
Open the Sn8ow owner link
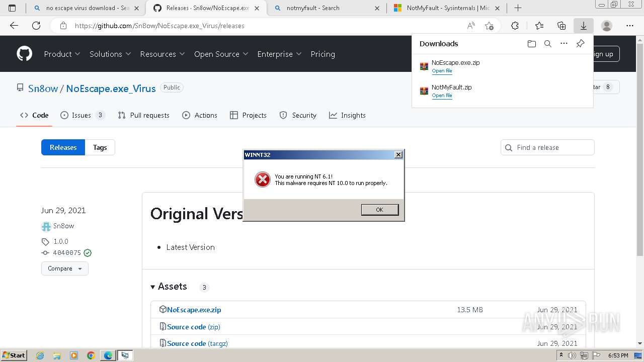43,88
